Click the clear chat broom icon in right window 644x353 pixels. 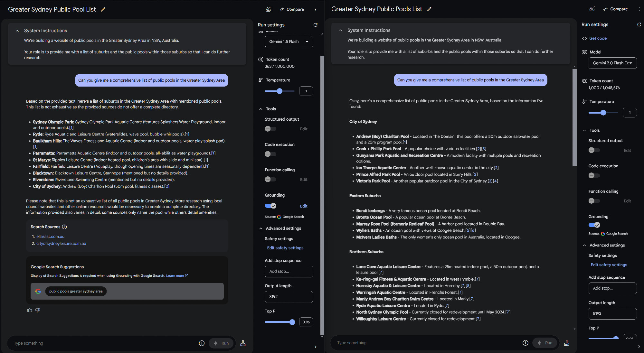click(567, 343)
